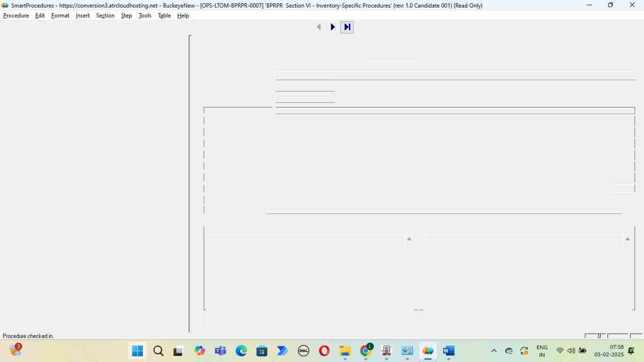Viewport: 644px width, 362px height.
Task: Open the Edit menu
Action: (40, 16)
